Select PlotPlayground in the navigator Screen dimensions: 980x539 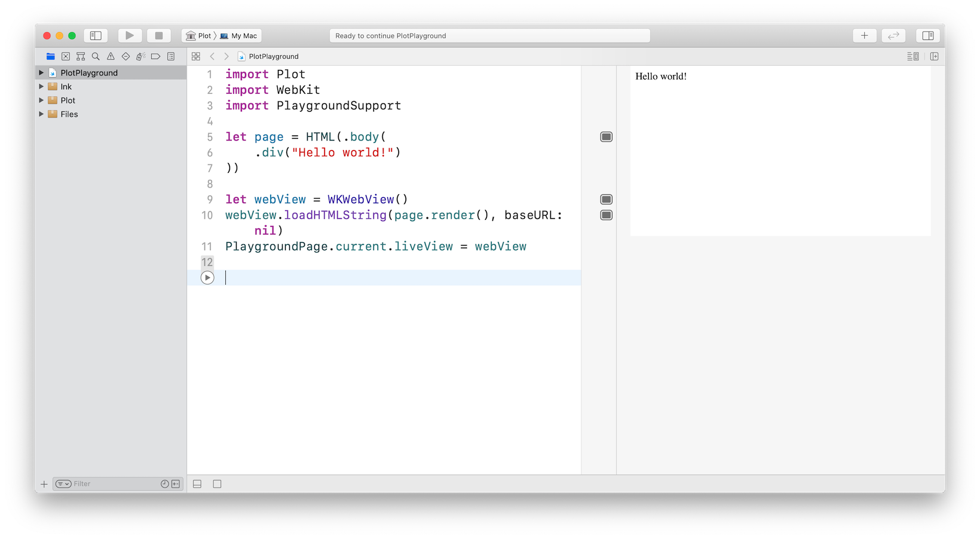[x=111, y=73]
